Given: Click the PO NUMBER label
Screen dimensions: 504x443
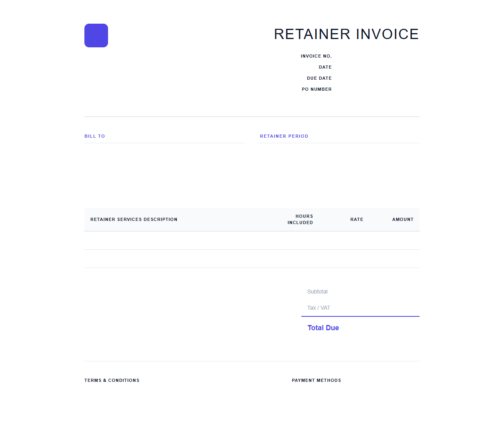Looking at the screenshot, I should coord(317,89).
